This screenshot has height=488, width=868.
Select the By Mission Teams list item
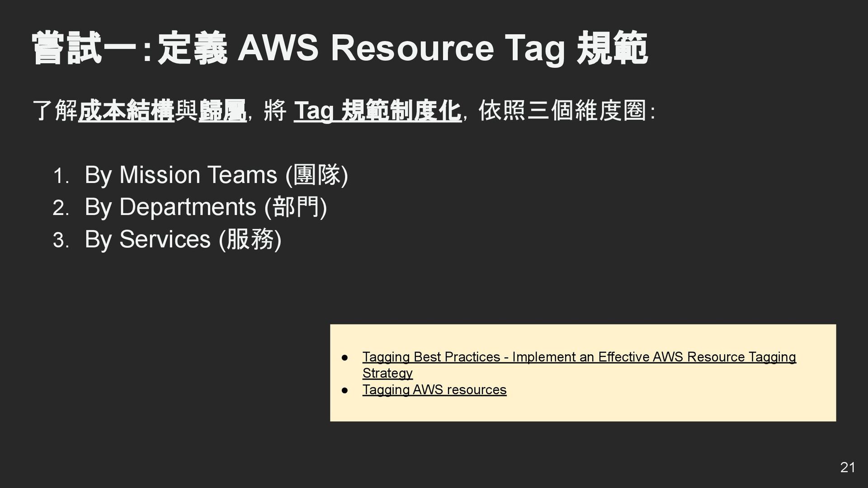coord(216,175)
